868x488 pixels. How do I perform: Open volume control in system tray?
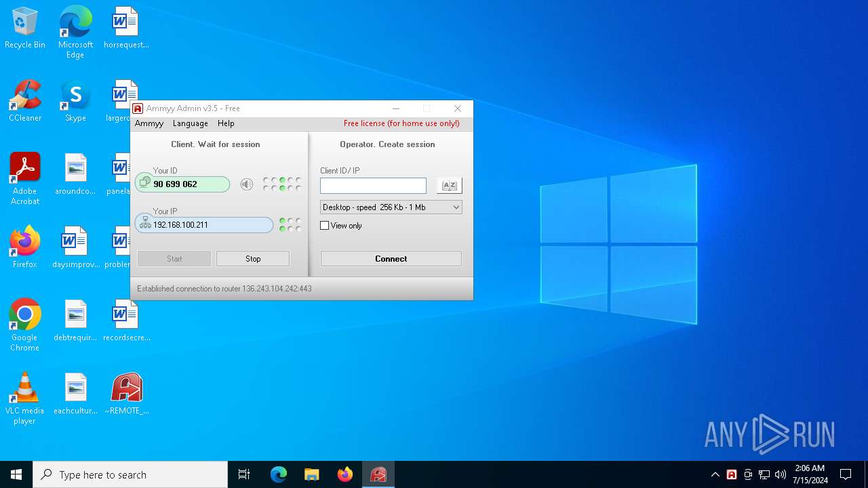tap(781, 474)
